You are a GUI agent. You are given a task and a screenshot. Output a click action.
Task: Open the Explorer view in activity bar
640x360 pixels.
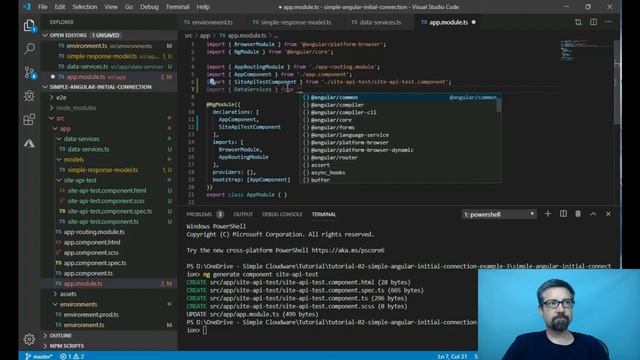coord(29,26)
